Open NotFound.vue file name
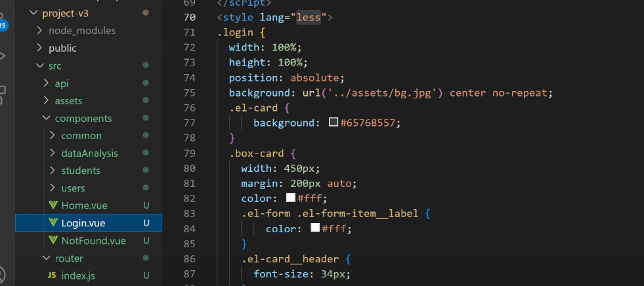Screen dimensions: 644x286 (94, 241)
